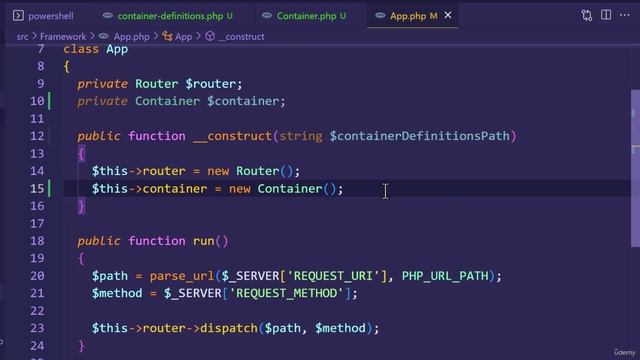Switch to Container.php tab
Image resolution: width=640 pixels, height=360 pixels.
[307, 16]
